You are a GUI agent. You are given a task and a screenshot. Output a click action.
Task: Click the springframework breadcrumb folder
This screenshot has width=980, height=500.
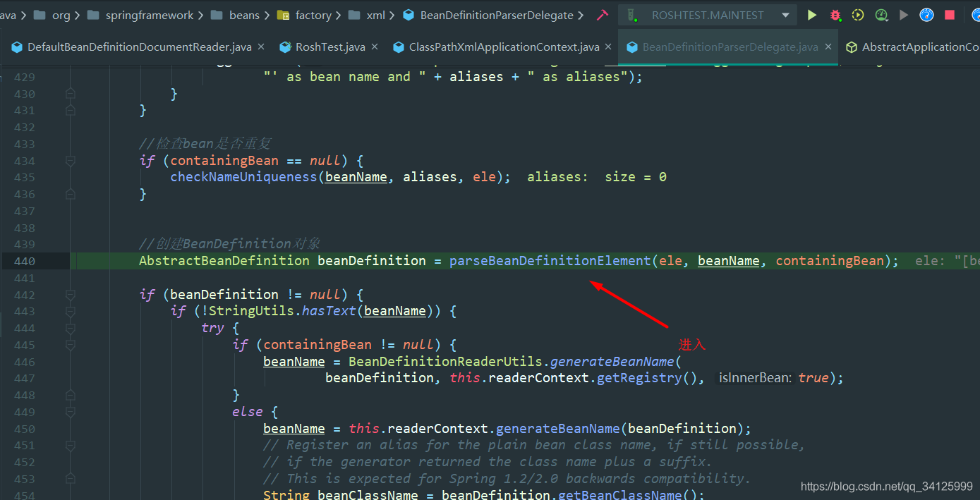tap(141, 15)
